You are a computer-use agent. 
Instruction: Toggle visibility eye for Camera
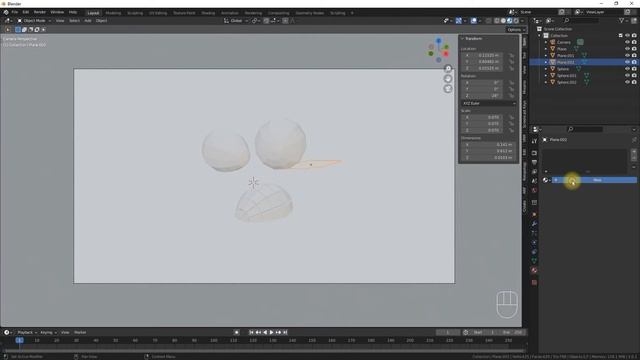click(627, 42)
